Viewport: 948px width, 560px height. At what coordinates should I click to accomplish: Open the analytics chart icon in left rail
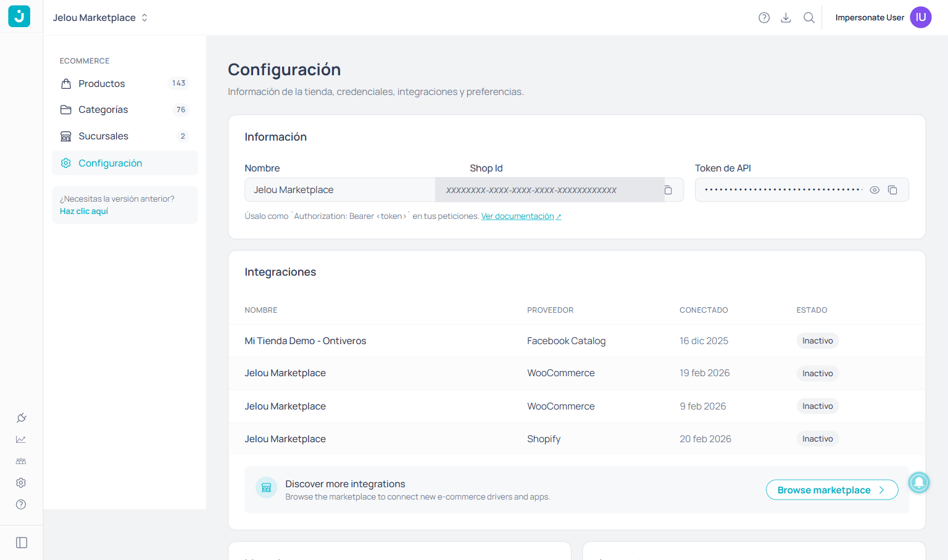(x=21, y=440)
